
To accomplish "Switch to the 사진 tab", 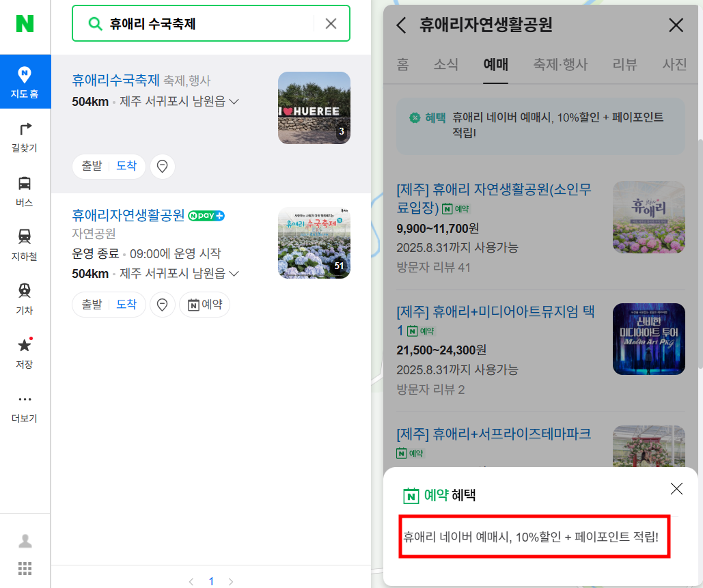I will (675, 64).
